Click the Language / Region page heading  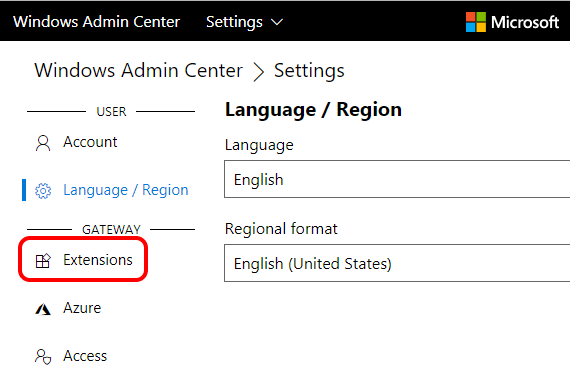pos(313,110)
